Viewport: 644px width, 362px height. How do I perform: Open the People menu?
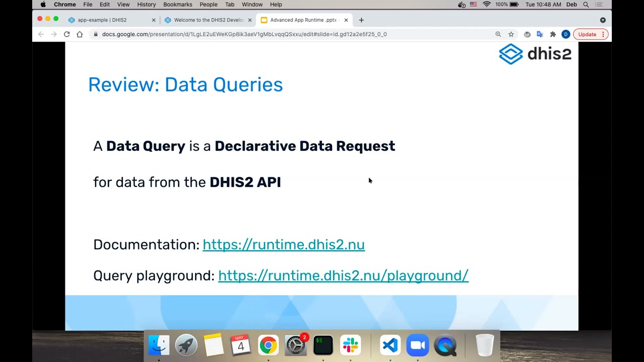tap(208, 5)
